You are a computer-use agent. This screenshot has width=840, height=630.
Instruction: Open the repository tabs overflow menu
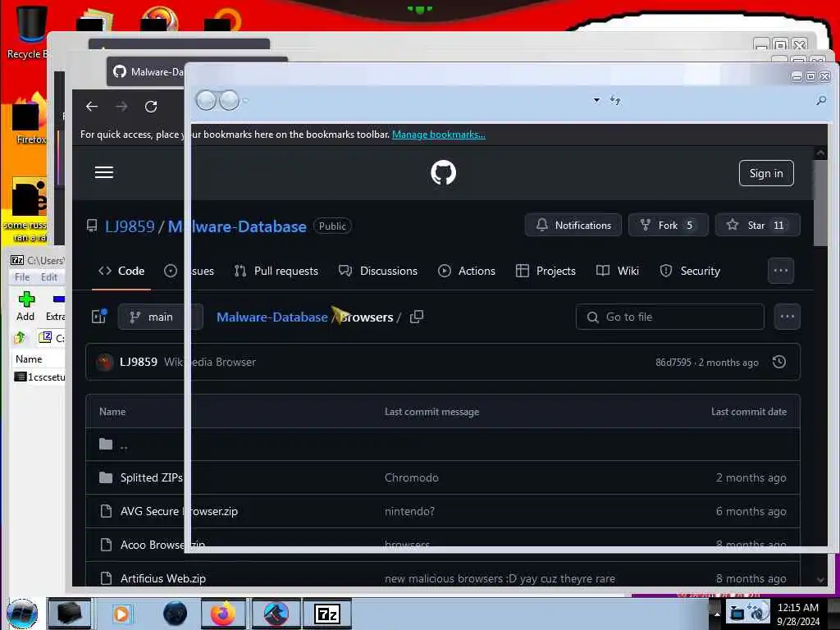coord(781,271)
